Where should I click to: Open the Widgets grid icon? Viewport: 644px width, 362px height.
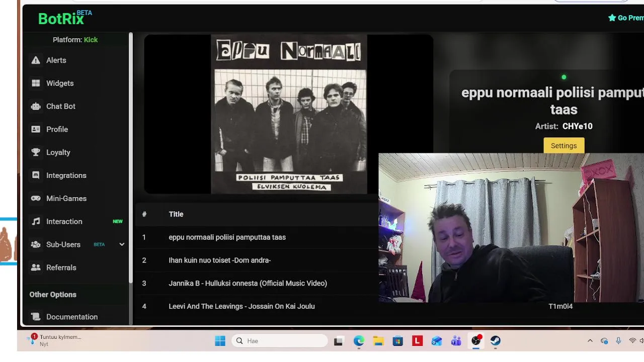click(36, 83)
